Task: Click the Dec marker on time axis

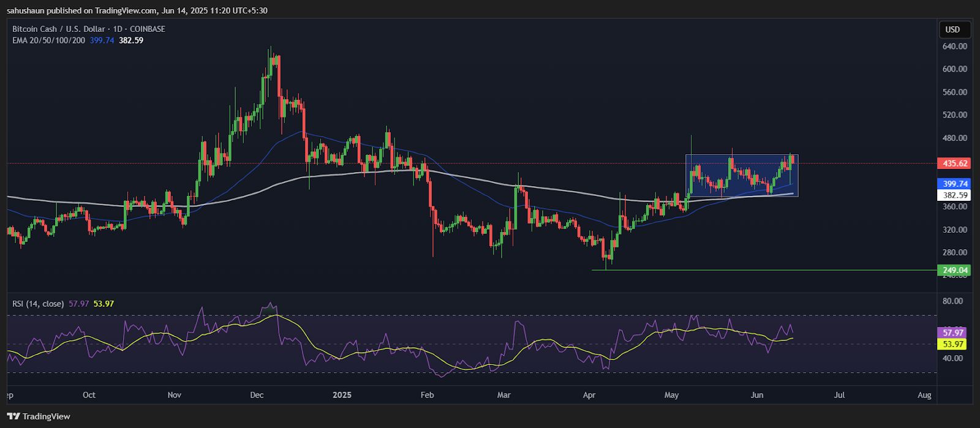Action: click(257, 395)
